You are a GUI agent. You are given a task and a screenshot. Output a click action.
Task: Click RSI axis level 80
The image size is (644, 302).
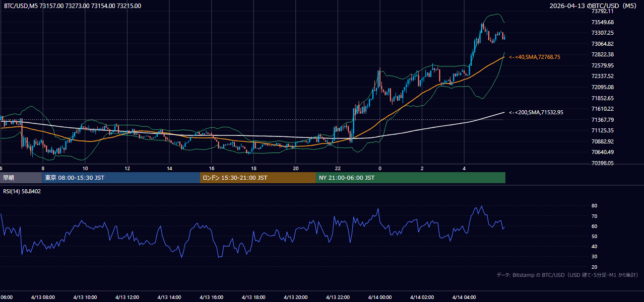coord(594,206)
